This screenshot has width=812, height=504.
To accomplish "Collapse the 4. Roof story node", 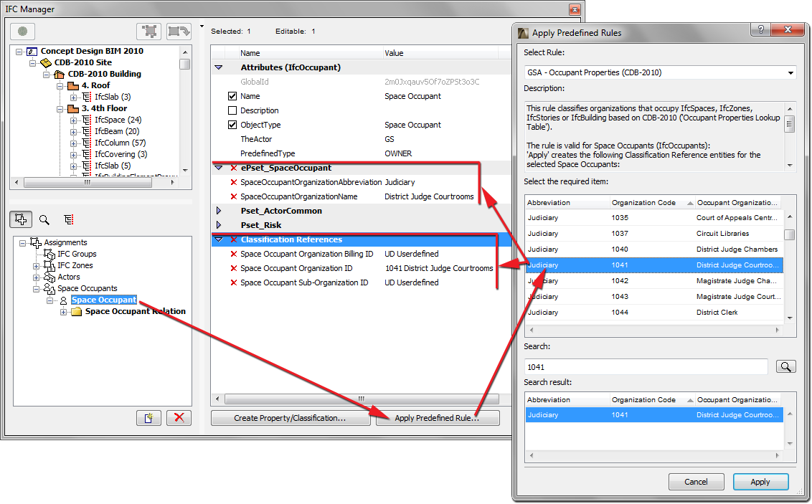I will point(60,86).
